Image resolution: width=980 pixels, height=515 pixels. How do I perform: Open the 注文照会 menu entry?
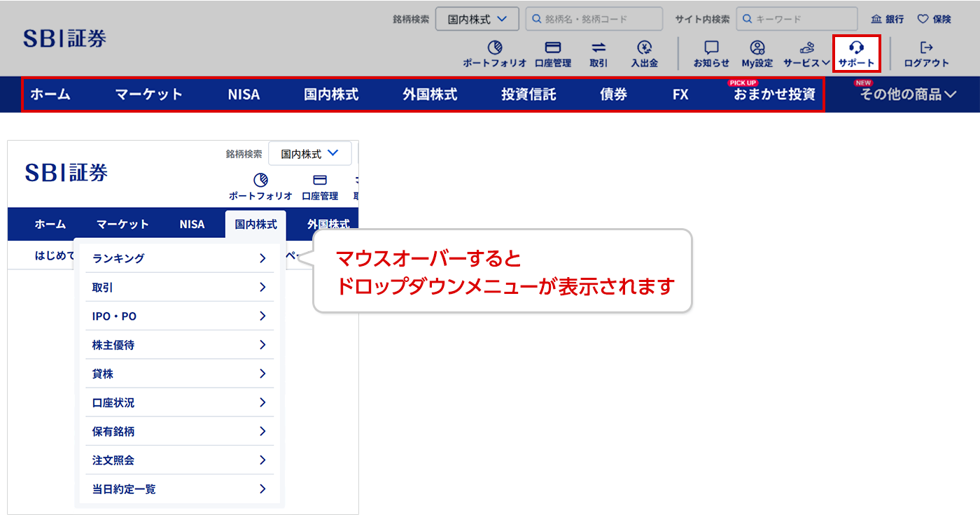(x=180, y=460)
